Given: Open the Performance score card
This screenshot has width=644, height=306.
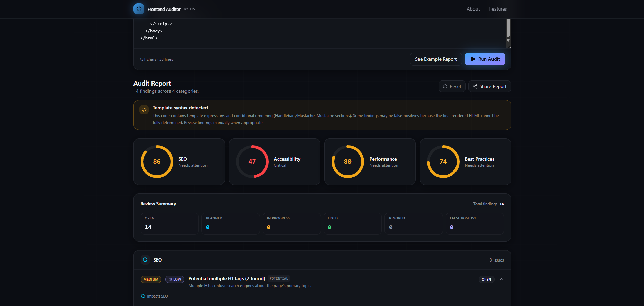Looking at the screenshot, I should tap(370, 162).
